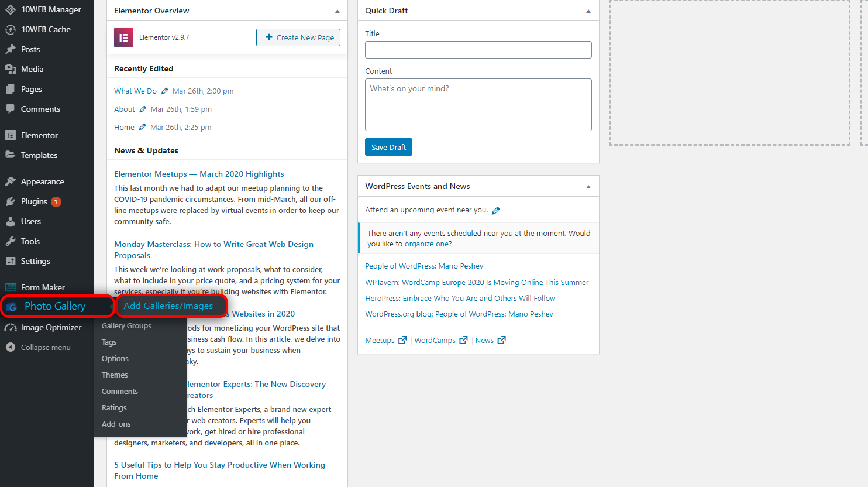Click the 10WEB Cache sidebar icon
The width and height of the screenshot is (868, 487).
11,29
